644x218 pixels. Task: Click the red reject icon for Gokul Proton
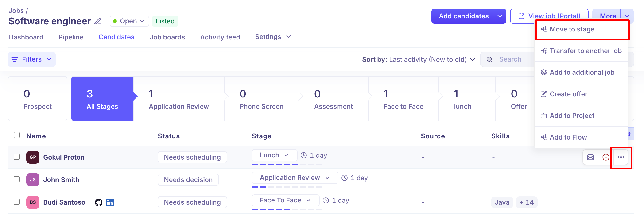605,157
